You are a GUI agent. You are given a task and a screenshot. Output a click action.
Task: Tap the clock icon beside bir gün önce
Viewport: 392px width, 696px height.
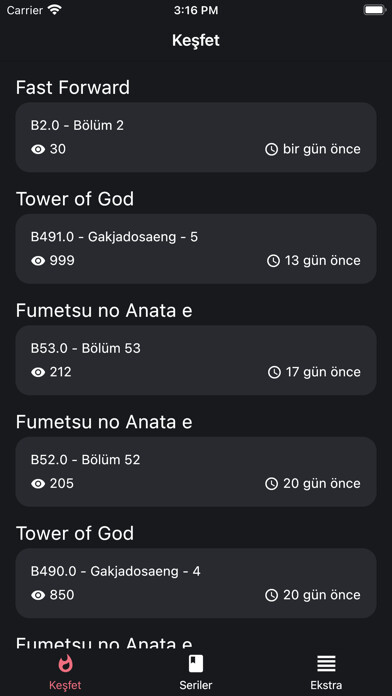coord(271,150)
